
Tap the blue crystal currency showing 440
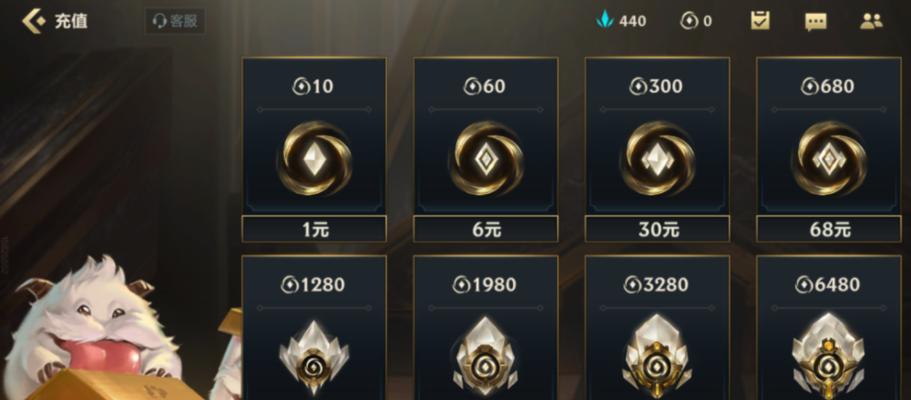click(621, 22)
